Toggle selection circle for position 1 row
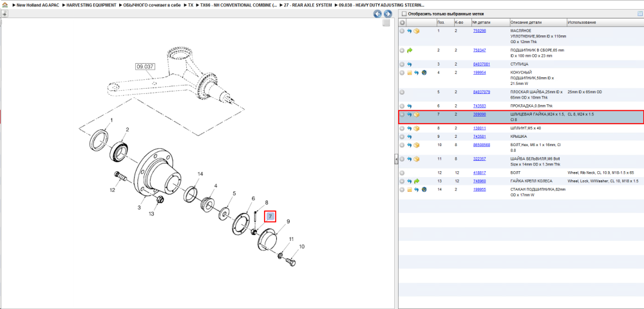644x309 pixels. point(402,31)
